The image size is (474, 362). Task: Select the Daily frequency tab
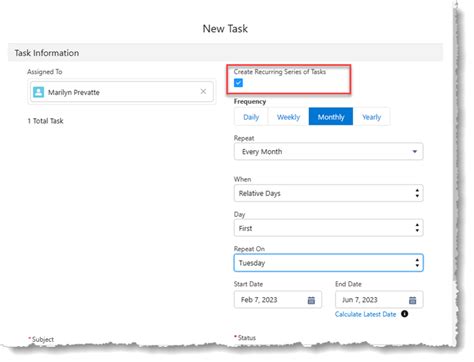click(x=251, y=117)
